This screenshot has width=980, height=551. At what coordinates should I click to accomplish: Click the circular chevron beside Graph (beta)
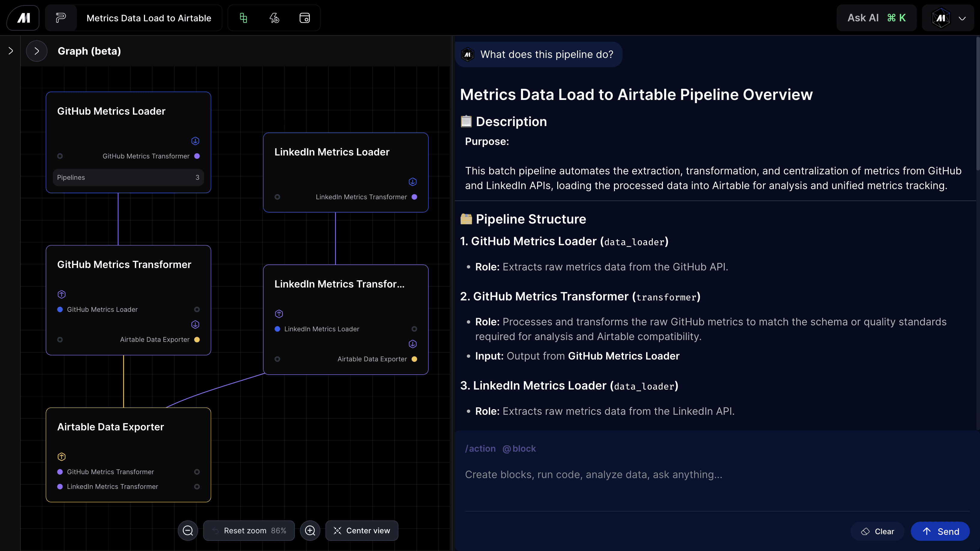pyautogui.click(x=37, y=51)
